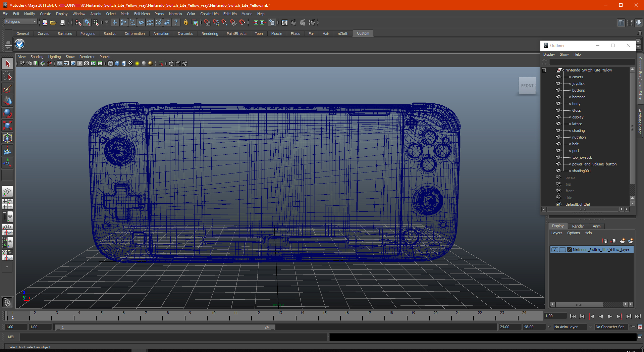Toggle layer visibility V box
This screenshot has width=644, height=352.
click(x=555, y=250)
